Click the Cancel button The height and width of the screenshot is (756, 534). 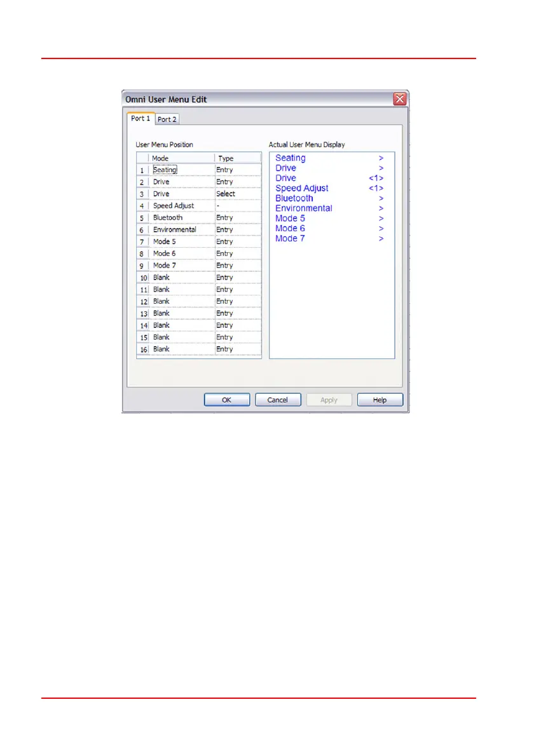click(x=278, y=400)
